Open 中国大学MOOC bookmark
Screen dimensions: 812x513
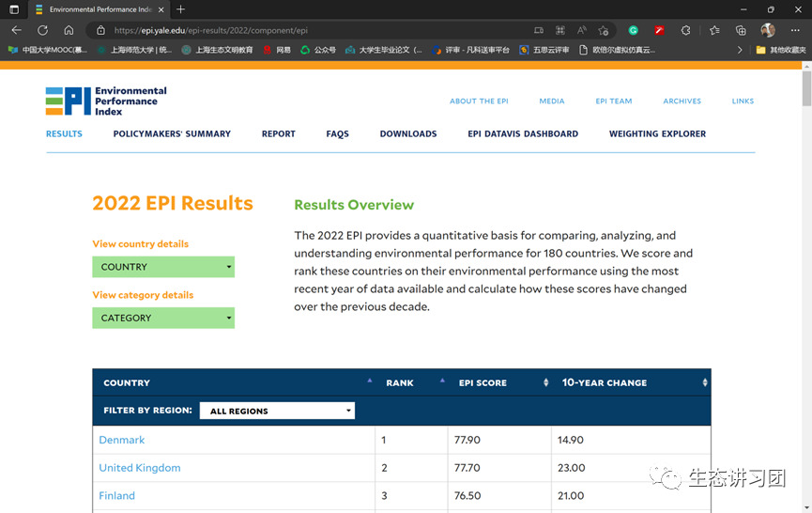(x=48, y=50)
